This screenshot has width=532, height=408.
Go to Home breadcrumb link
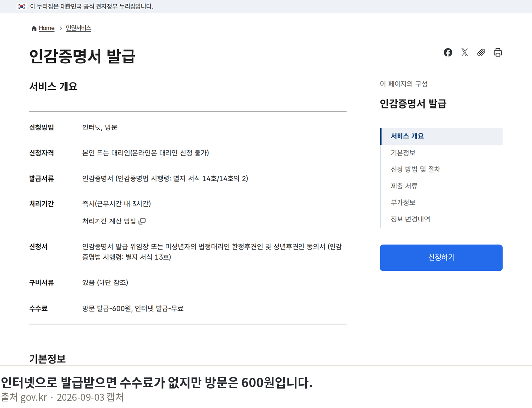tap(46, 28)
